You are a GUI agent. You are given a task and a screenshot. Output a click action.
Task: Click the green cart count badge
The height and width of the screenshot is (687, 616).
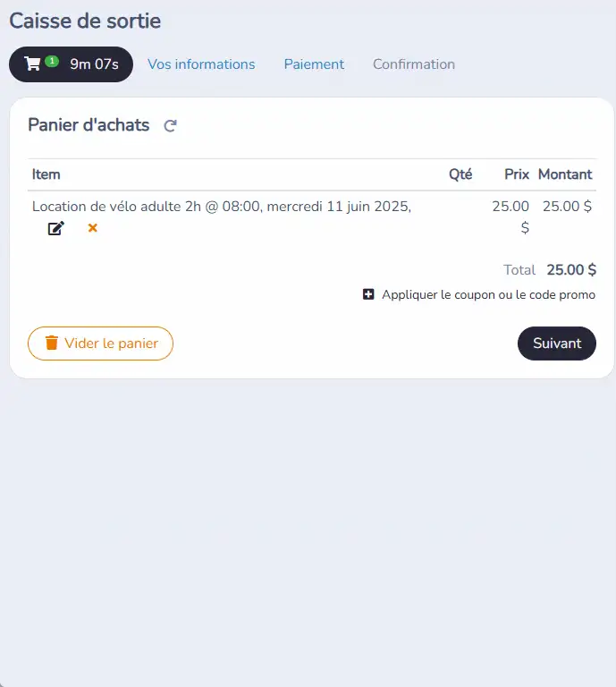pyautogui.click(x=52, y=62)
